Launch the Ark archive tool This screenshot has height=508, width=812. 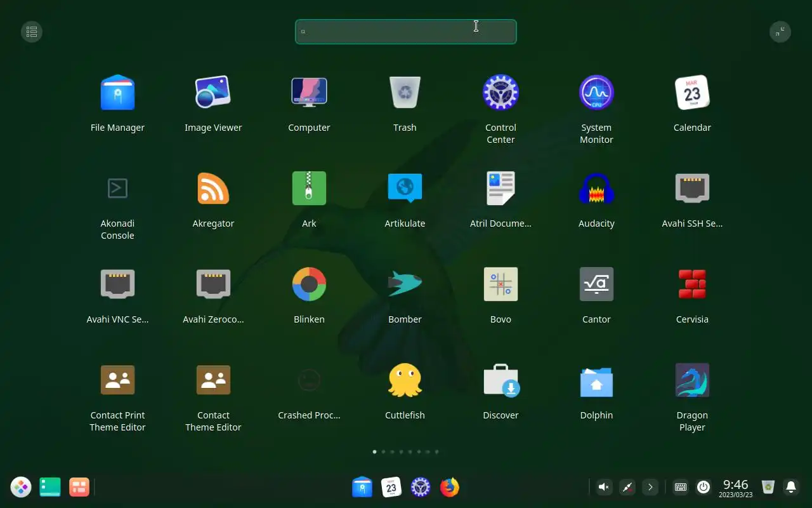pyautogui.click(x=309, y=189)
